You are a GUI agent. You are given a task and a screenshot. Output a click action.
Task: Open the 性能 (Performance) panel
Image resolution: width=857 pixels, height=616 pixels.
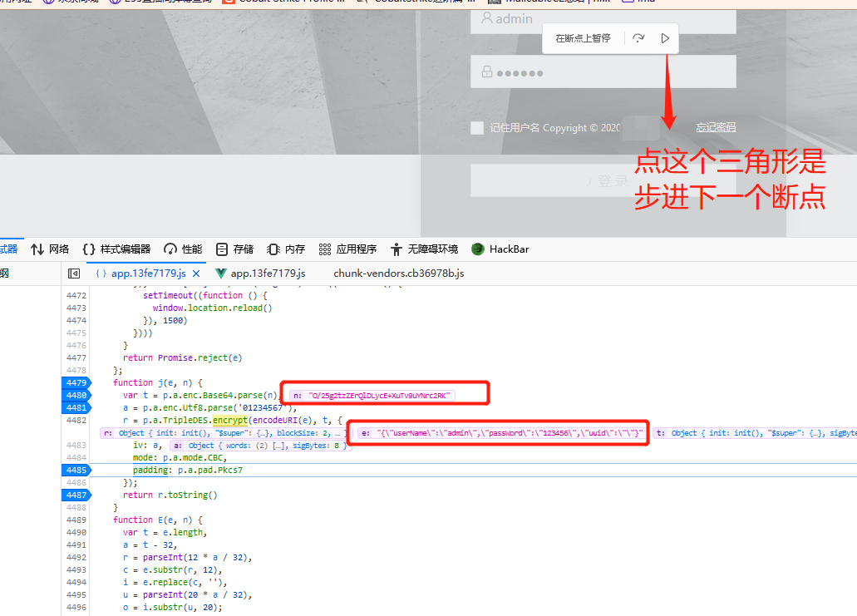[183, 249]
